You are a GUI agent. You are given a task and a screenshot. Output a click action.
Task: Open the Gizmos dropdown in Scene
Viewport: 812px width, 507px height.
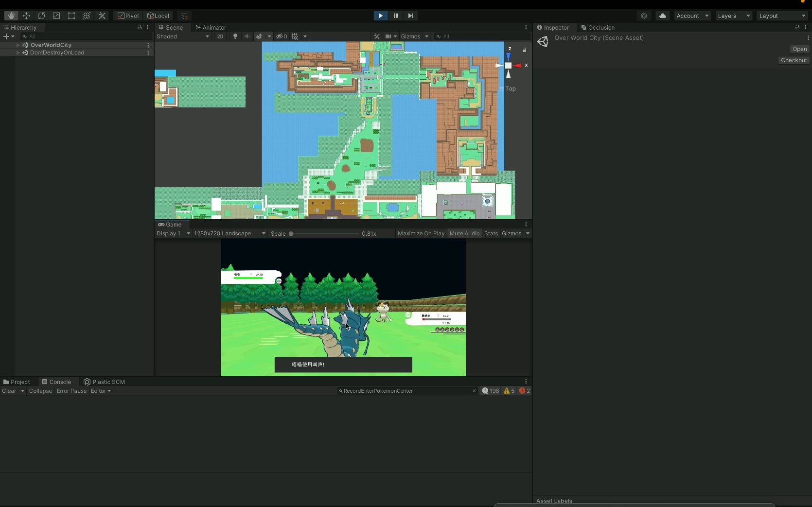(x=414, y=36)
